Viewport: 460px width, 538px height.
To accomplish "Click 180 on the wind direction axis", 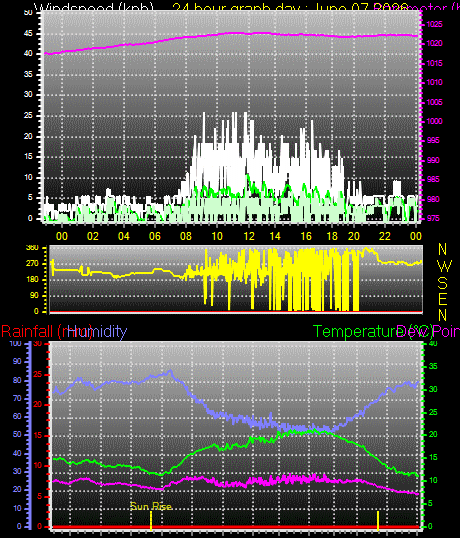I will point(32,280).
